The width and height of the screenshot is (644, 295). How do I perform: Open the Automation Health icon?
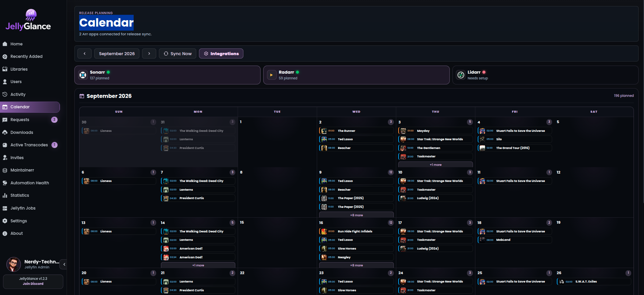[x=5, y=183]
